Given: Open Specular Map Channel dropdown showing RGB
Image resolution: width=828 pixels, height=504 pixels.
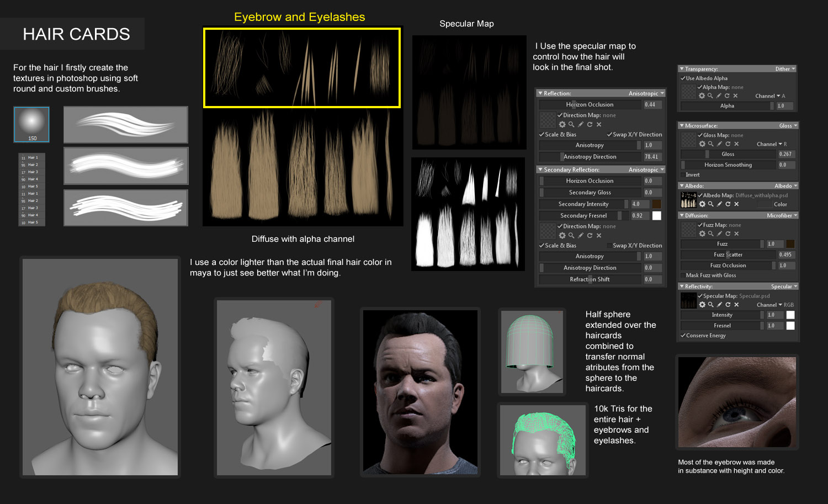Looking at the screenshot, I should (775, 305).
